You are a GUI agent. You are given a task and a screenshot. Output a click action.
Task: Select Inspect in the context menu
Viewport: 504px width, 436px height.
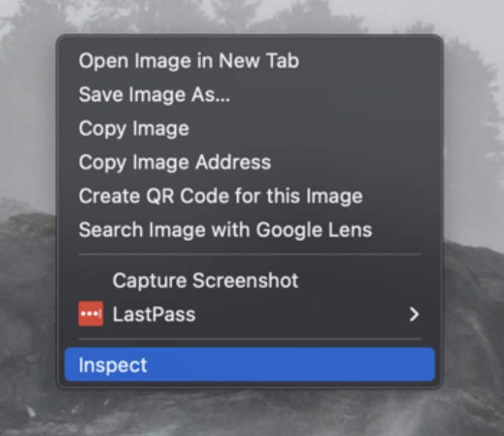click(x=113, y=365)
